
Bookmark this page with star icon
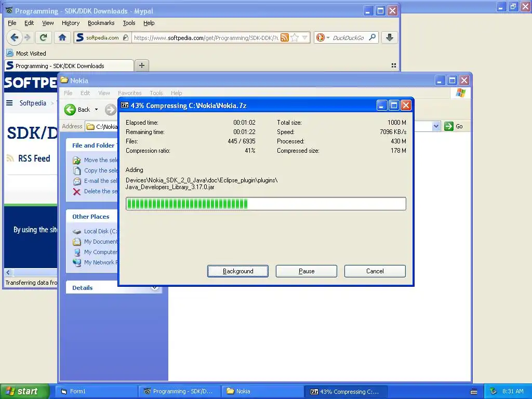[x=295, y=37]
